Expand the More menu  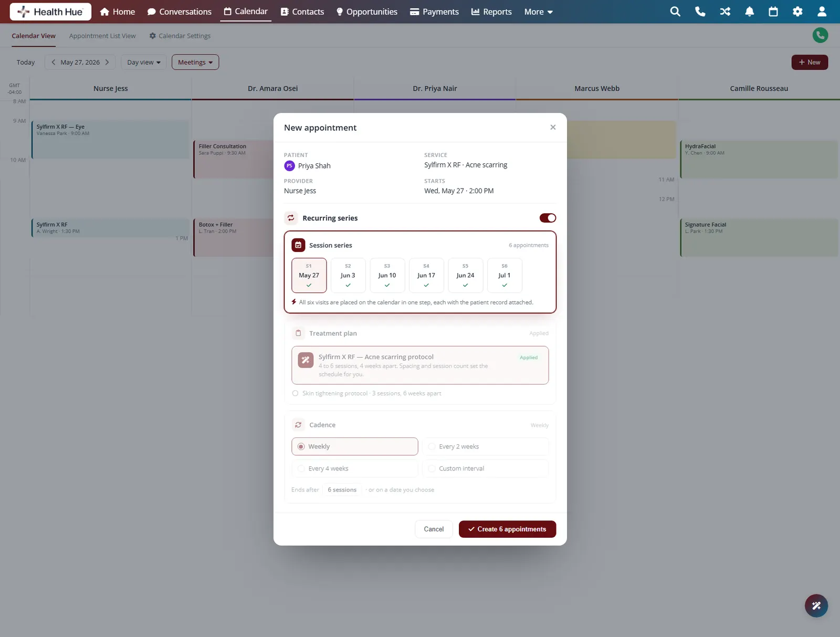(538, 12)
